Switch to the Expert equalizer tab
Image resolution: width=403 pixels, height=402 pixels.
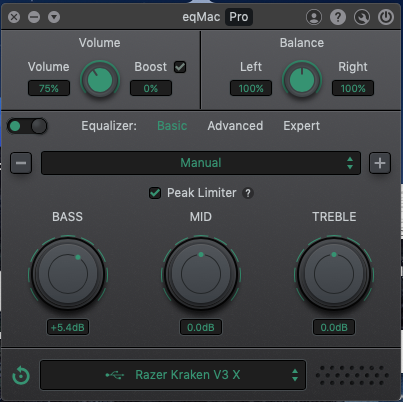click(x=301, y=126)
